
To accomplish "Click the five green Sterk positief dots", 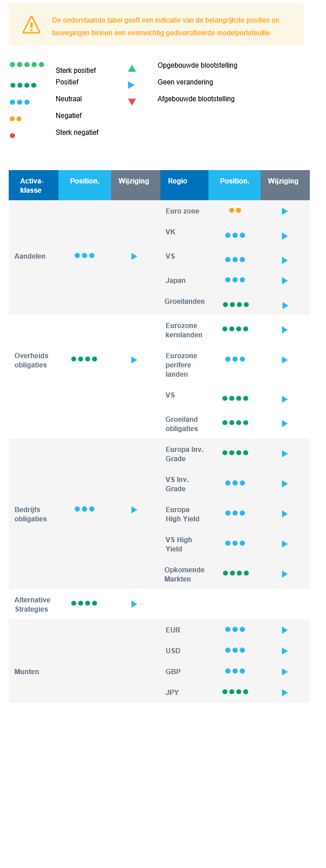I will click(27, 65).
